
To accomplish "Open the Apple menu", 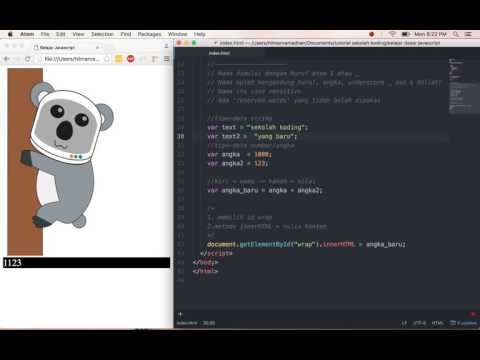I will (10, 34).
